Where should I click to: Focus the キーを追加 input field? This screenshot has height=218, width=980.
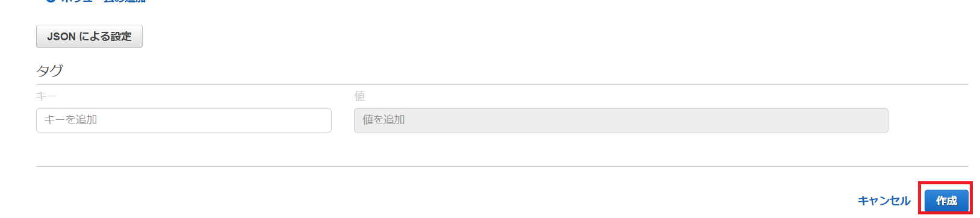pyautogui.click(x=184, y=120)
